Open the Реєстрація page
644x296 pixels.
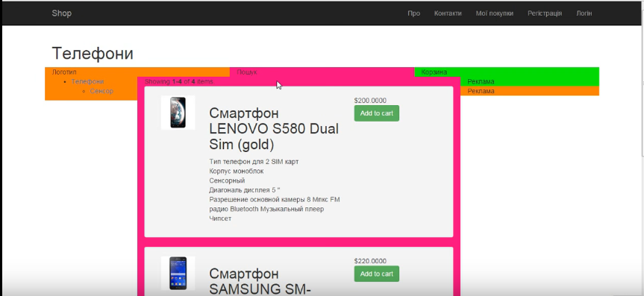pos(545,13)
